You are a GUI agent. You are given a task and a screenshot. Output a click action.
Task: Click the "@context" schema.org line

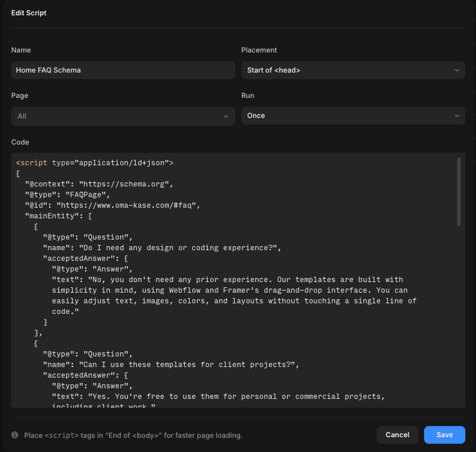(99, 184)
